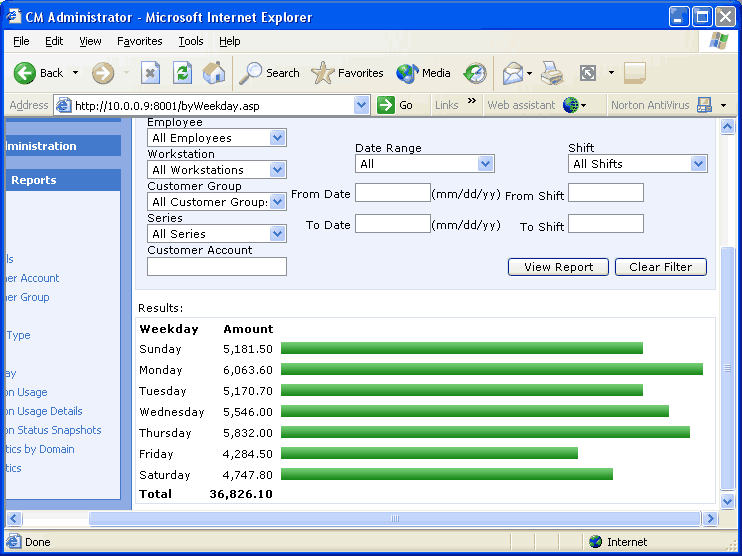
Task: Click the Friday green bar
Action: [429, 453]
